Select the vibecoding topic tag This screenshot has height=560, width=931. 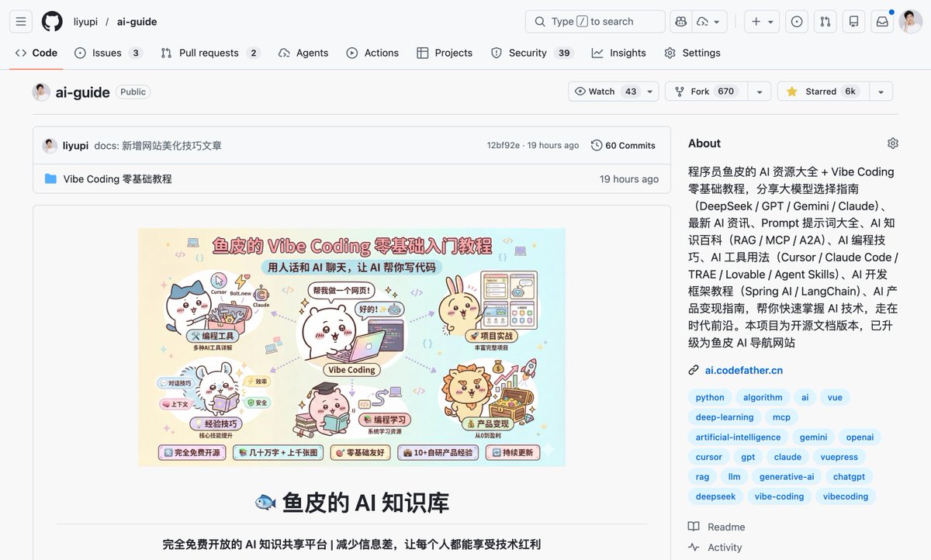pyautogui.click(x=846, y=496)
